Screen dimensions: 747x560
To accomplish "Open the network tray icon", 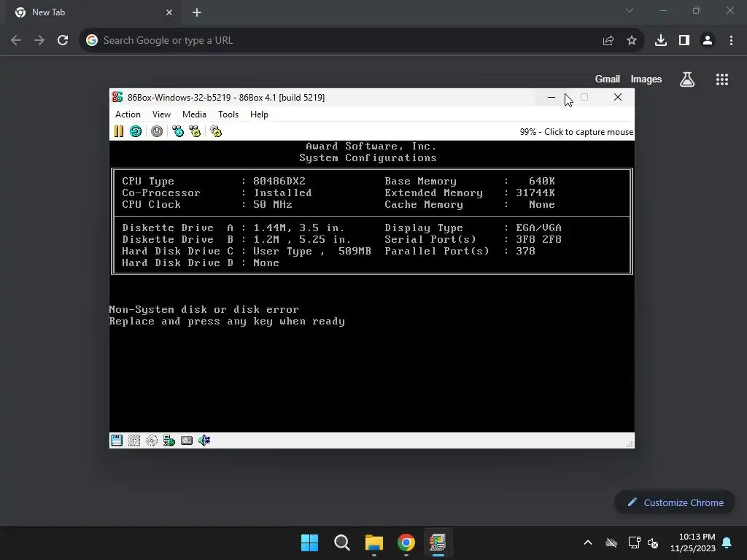I will [634, 542].
